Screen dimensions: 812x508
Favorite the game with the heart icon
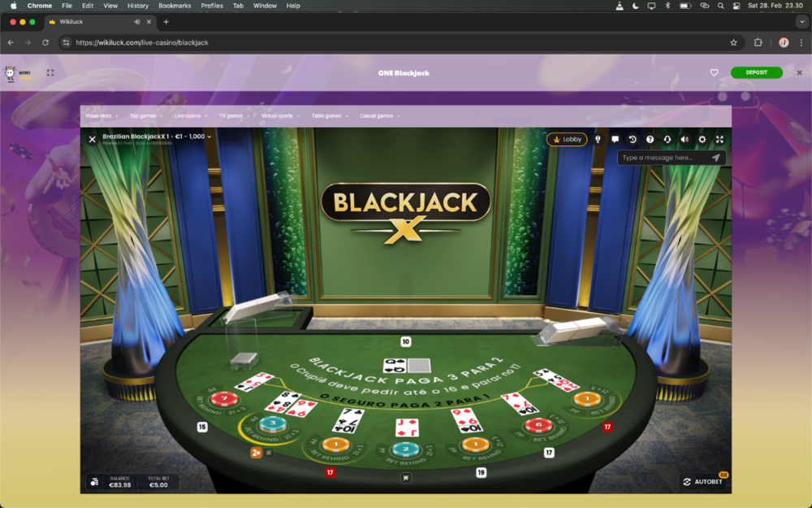[714, 72]
